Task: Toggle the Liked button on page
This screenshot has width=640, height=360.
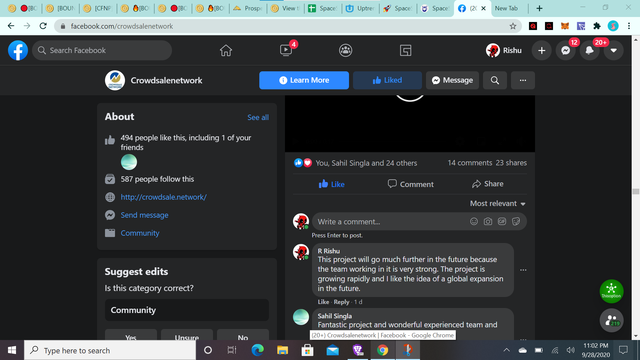Action: coord(387,80)
